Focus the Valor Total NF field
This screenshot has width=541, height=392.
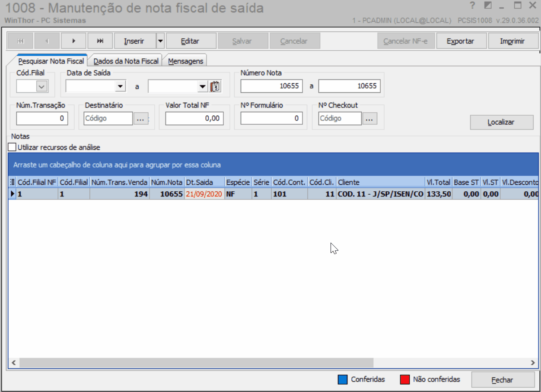coord(194,118)
